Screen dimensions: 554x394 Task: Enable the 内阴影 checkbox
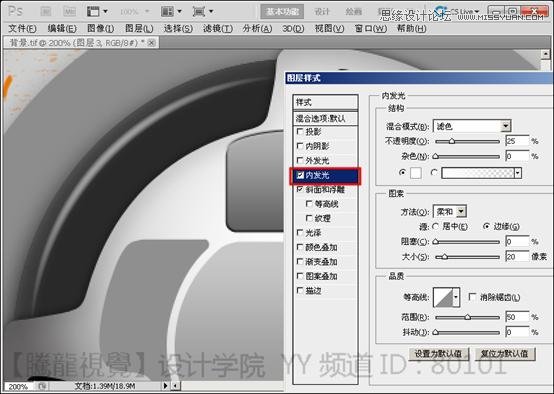(x=300, y=146)
